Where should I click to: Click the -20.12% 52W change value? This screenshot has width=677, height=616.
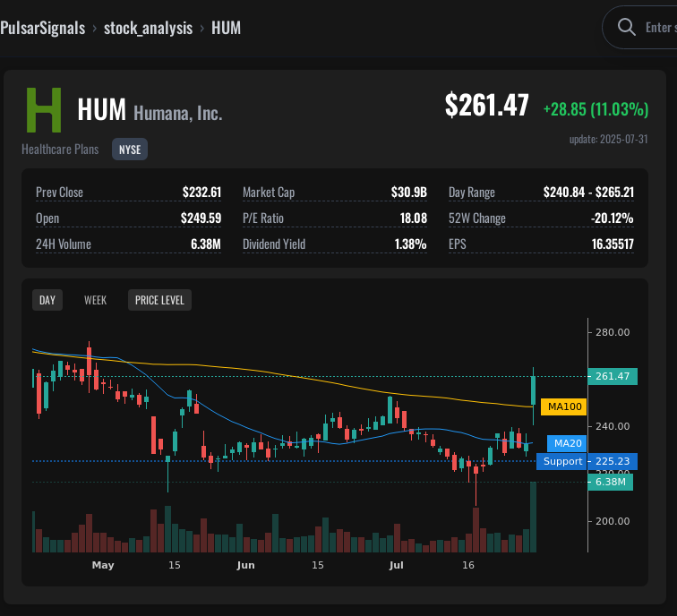tap(613, 218)
